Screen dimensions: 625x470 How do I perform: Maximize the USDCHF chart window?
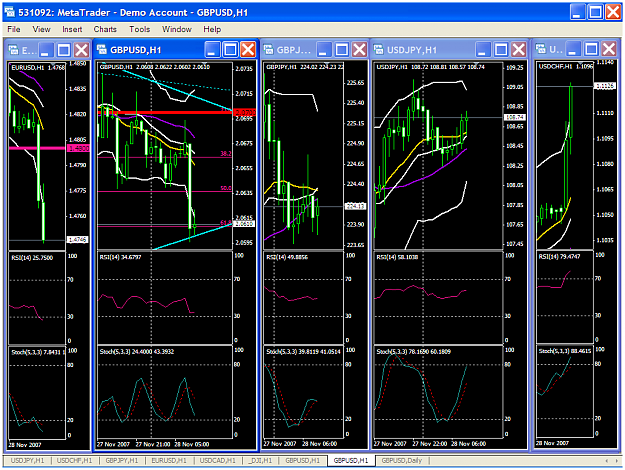click(591, 49)
